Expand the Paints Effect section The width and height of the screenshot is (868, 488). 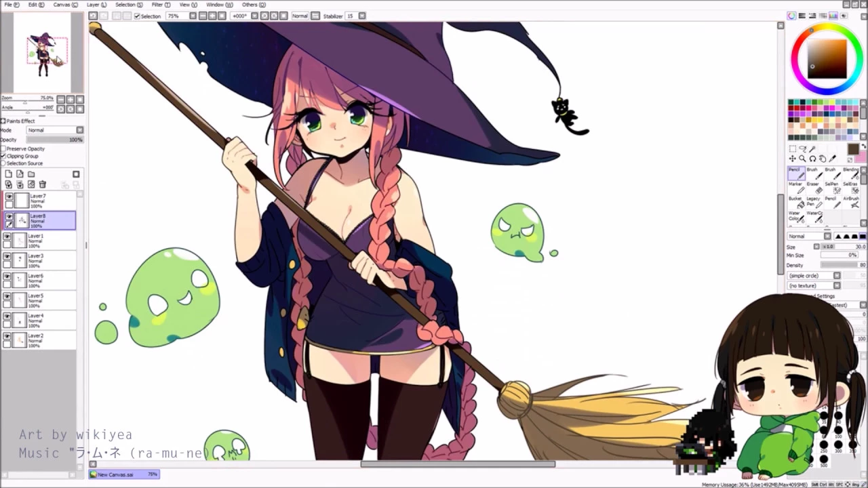click(x=3, y=121)
